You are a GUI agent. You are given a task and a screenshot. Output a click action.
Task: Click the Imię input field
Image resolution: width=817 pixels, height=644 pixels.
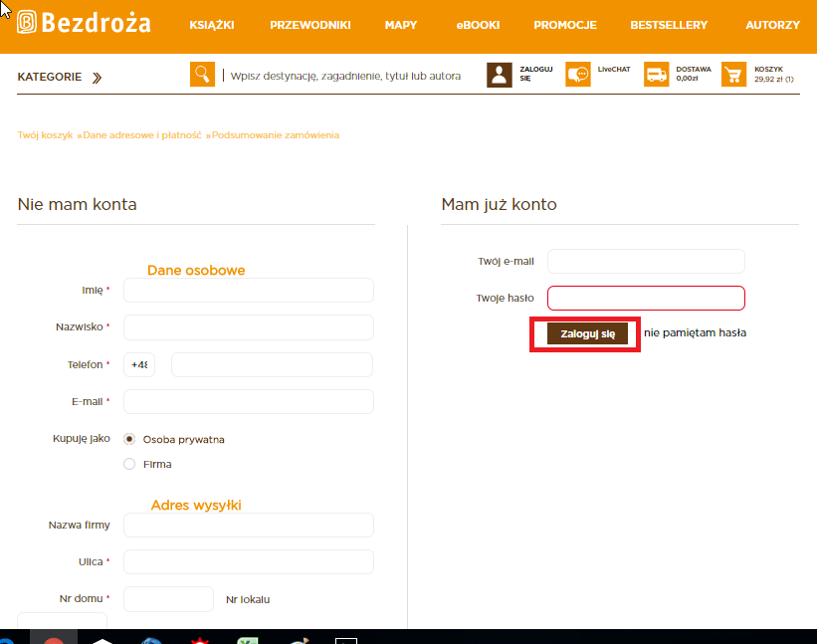(x=249, y=291)
